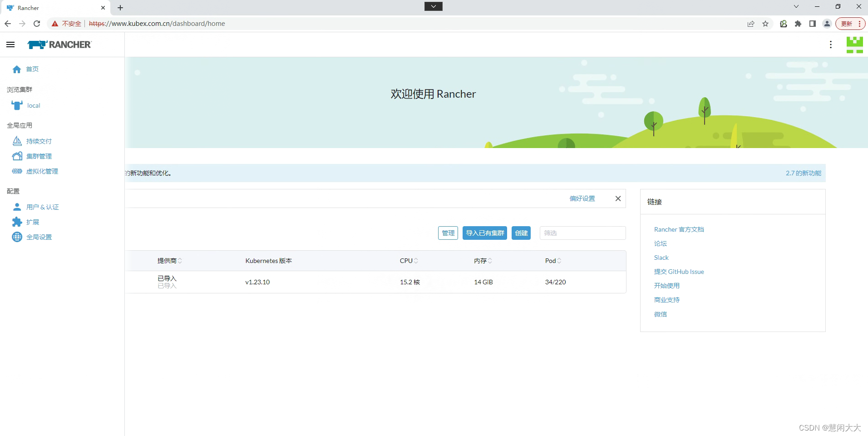Open the 微信 link

click(661, 314)
